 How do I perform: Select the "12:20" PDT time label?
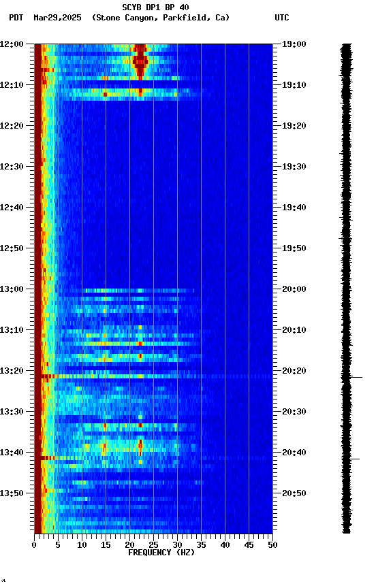pyautogui.click(x=12, y=126)
